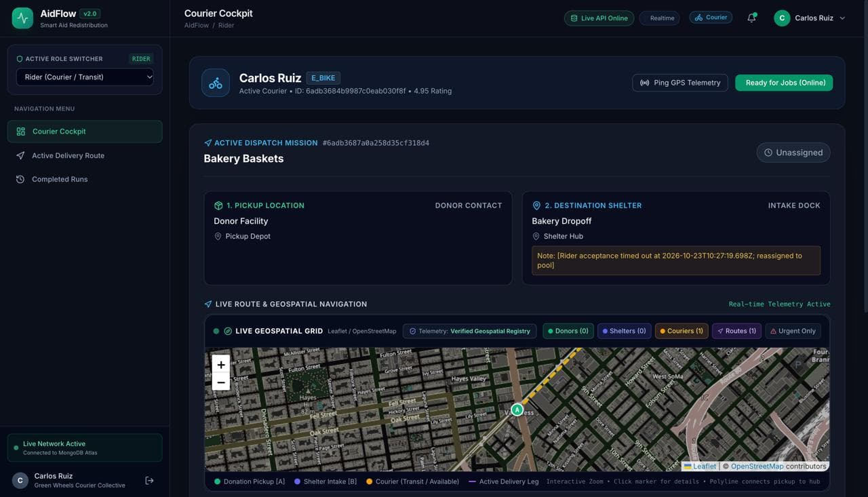Toggle Ready for Jobs (Online) status
This screenshot has width=868, height=497.
click(784, 83)
